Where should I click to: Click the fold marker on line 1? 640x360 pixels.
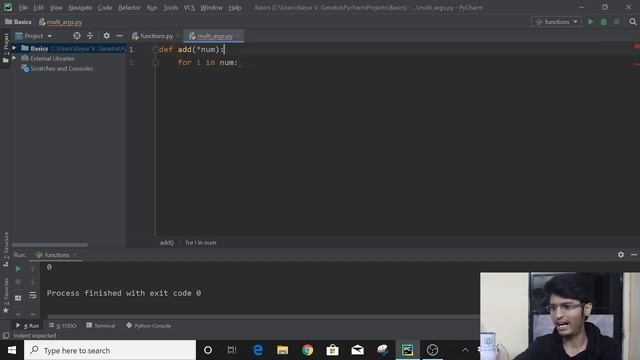click(x=155, y=50)
